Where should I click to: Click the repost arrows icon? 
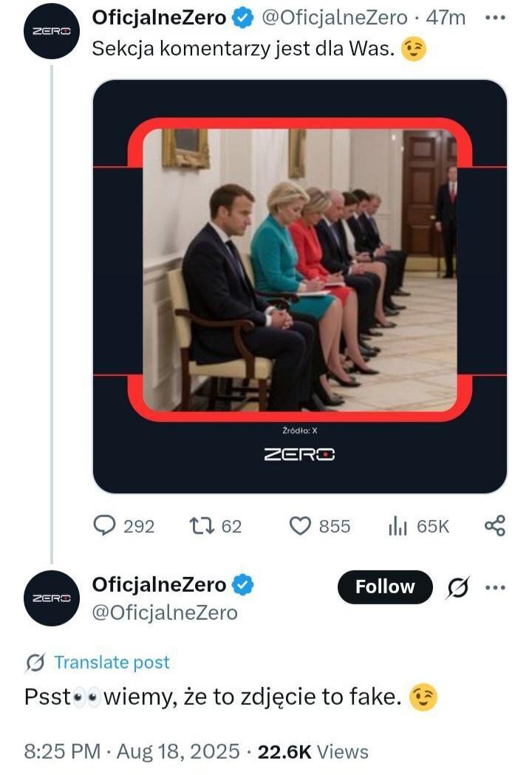pyautogui.click(x=199, y=525)
